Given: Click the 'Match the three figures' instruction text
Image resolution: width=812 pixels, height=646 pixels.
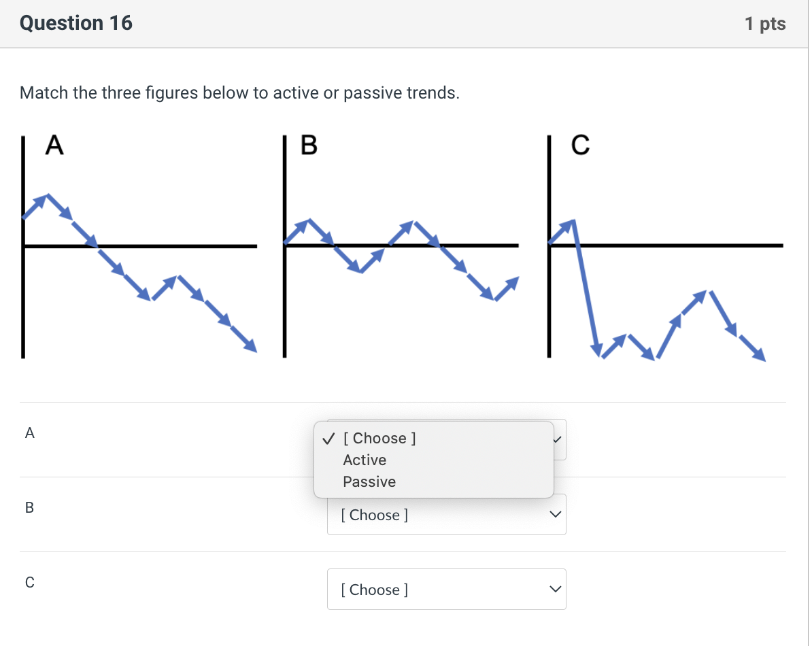Looking at the screenshot, I should click(x=239, y=93).
